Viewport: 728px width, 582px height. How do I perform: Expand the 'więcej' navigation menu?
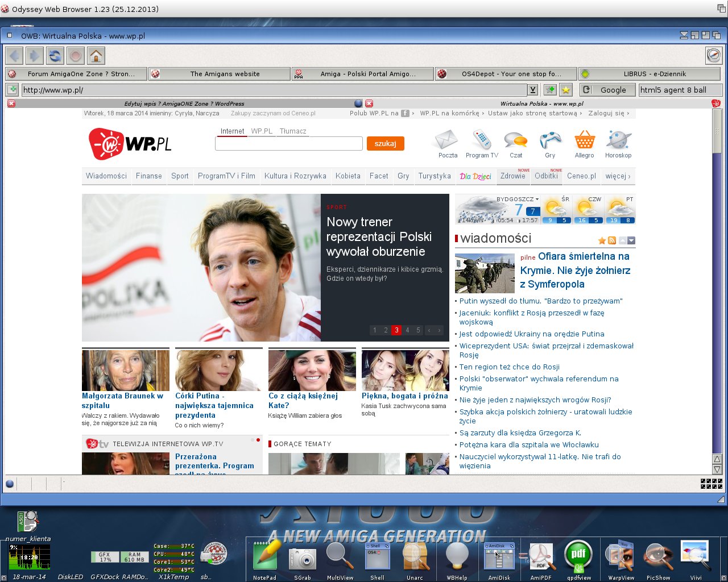[x=618, y=176]
